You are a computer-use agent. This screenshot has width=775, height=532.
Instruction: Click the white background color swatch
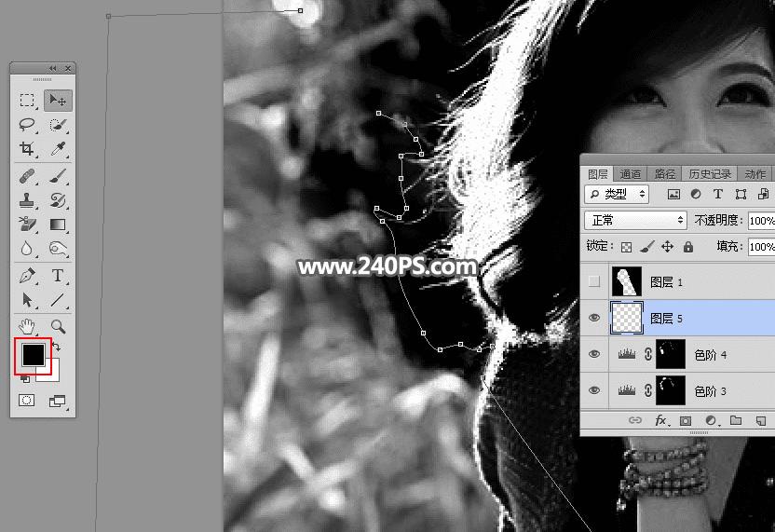tap(52, 373)
